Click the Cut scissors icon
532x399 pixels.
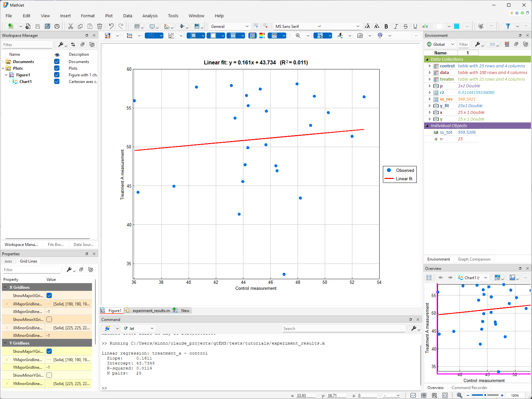point(71,26)
